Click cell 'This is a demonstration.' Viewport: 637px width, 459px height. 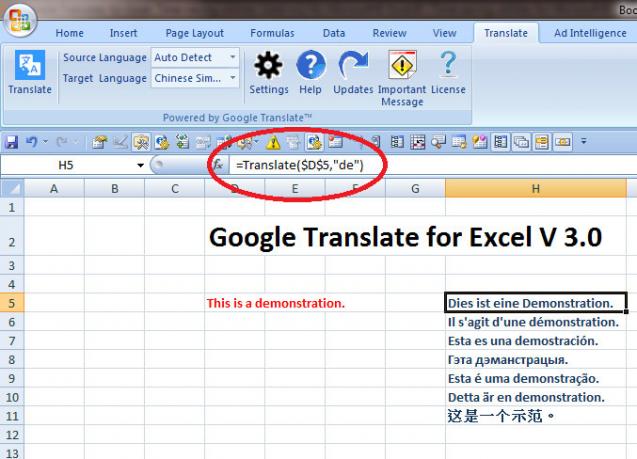(275, 303)
